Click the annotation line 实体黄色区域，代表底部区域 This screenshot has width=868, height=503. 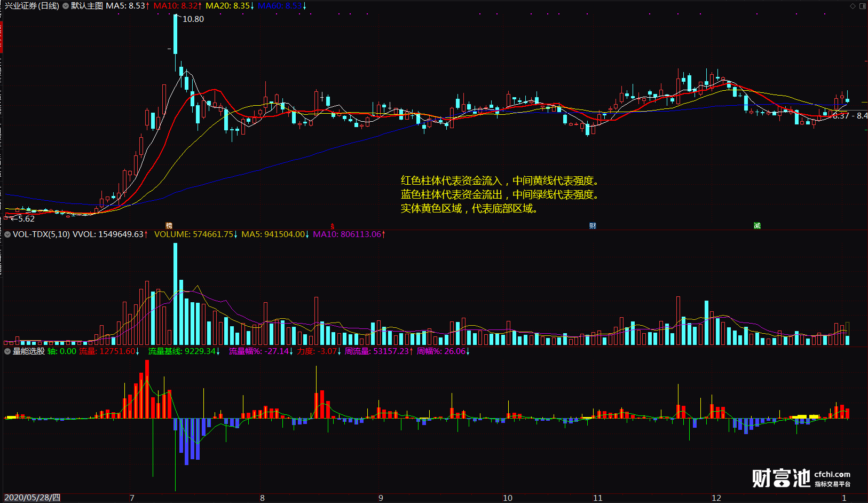pos(469,209)
